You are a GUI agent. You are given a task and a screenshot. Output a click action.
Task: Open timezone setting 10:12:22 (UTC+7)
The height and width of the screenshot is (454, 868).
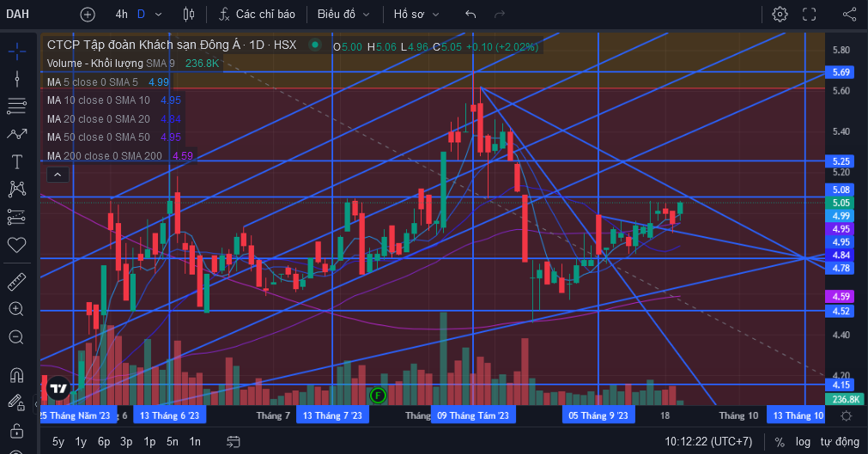[708, 442]
